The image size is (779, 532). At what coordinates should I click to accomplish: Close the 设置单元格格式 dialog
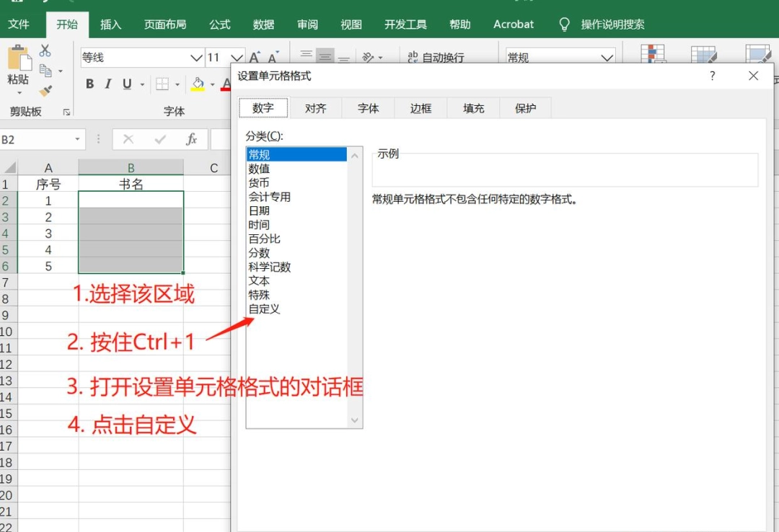click(x=753, y=76)
